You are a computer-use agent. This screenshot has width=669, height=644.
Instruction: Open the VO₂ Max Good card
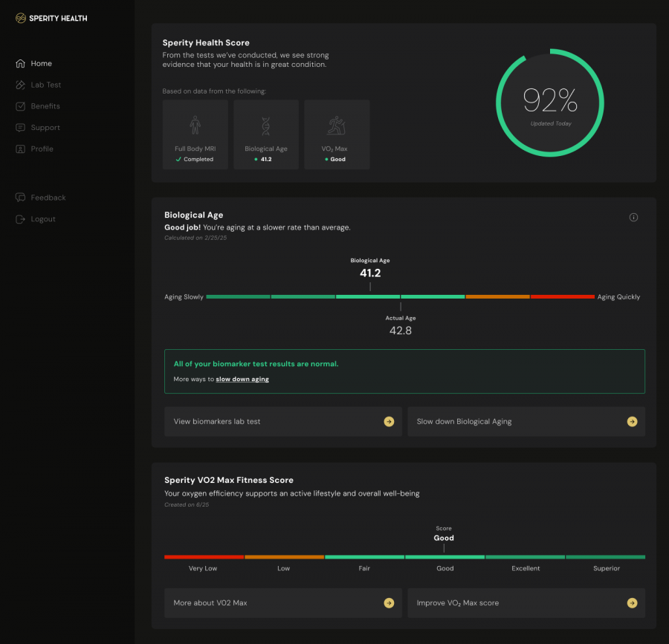click(x=336, y=134)
